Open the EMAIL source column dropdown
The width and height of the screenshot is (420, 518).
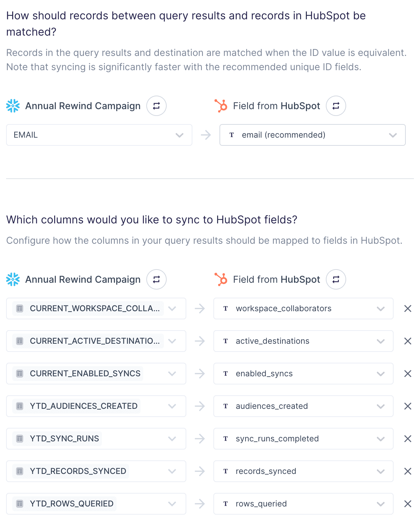tap(99, 135)
